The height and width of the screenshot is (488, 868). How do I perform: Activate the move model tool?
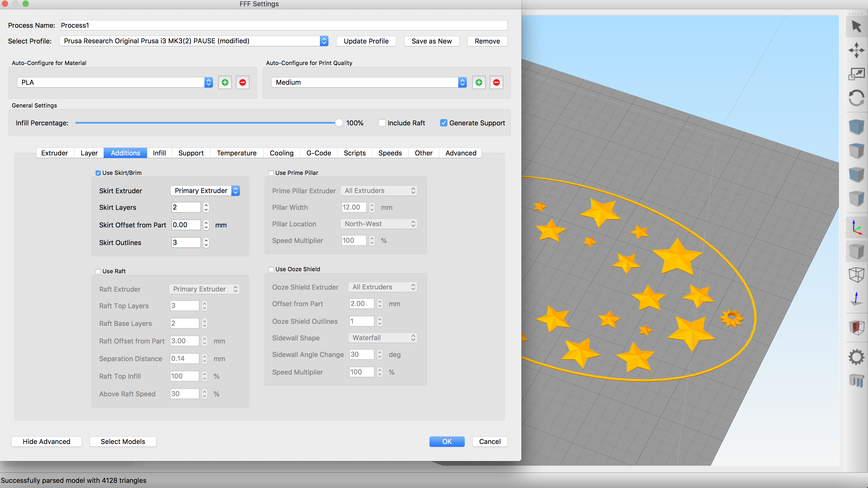click(856, 50)
